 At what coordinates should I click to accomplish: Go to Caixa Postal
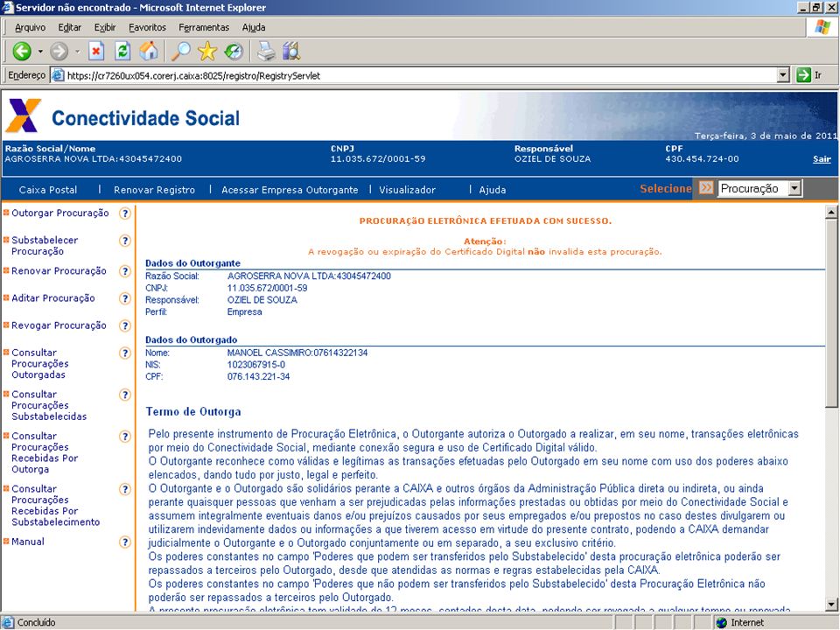click(x=48, y=190)
